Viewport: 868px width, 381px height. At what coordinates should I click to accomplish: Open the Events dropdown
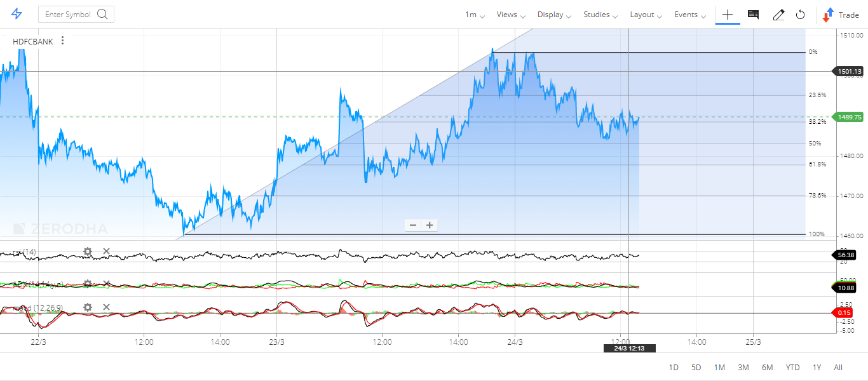click(690, 15)
